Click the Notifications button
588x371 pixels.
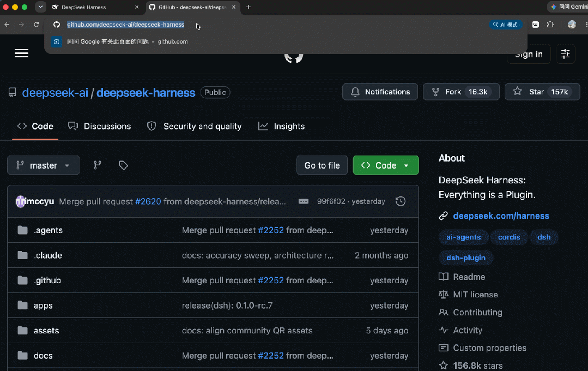pos(380,92)
